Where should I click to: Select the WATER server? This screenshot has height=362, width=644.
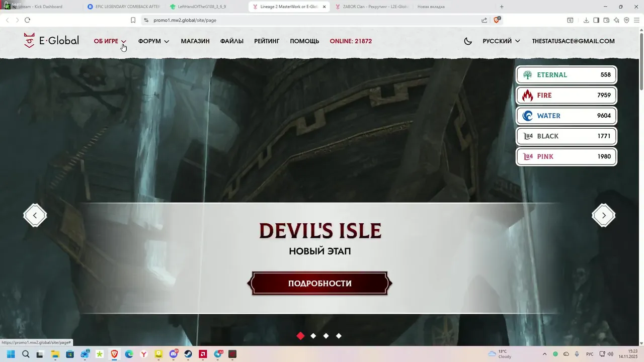(567, 116)
